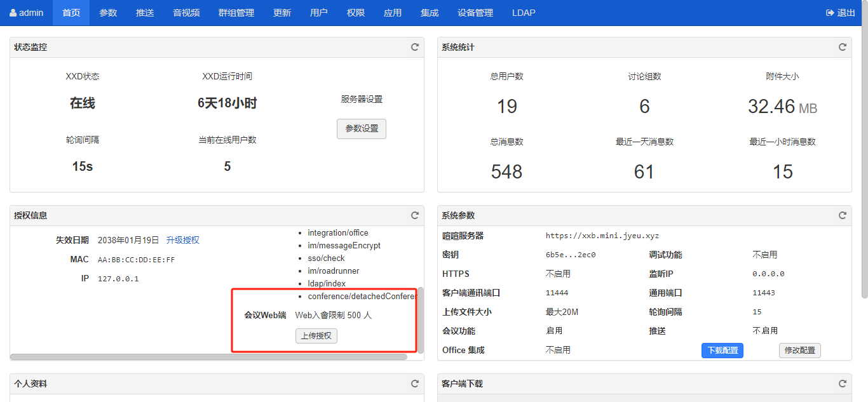Switch to the 群组管理 tab
This screenshot has height=402, width=868.
pyautogui.click(x=236, y=13)
